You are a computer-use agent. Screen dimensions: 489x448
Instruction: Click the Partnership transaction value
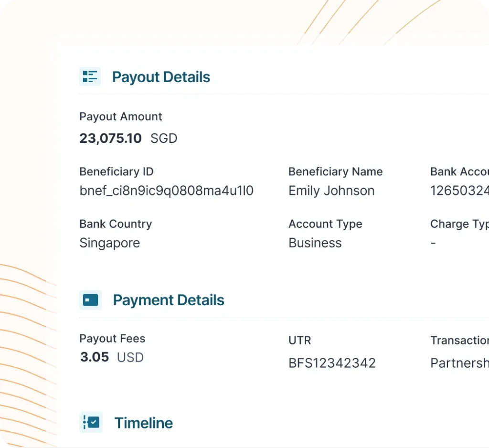pyautogui.click(x=459, y=363)
